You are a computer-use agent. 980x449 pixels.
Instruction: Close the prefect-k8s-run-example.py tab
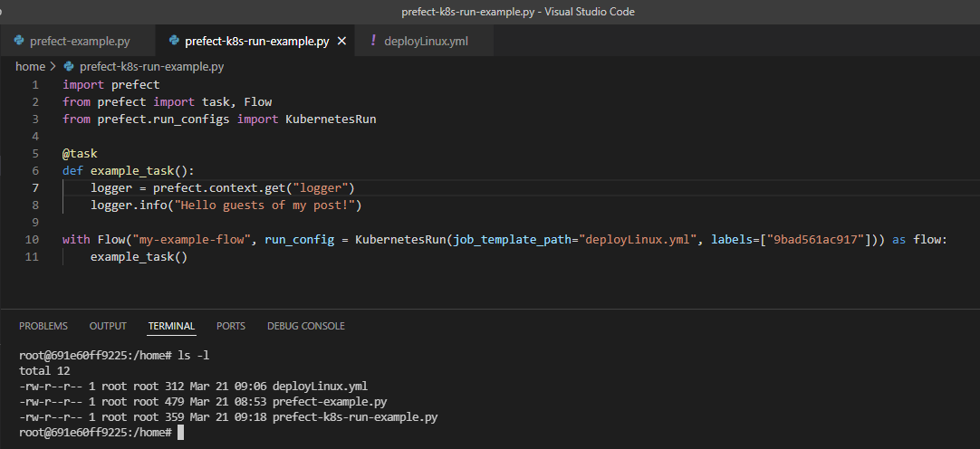click(341, 42)
